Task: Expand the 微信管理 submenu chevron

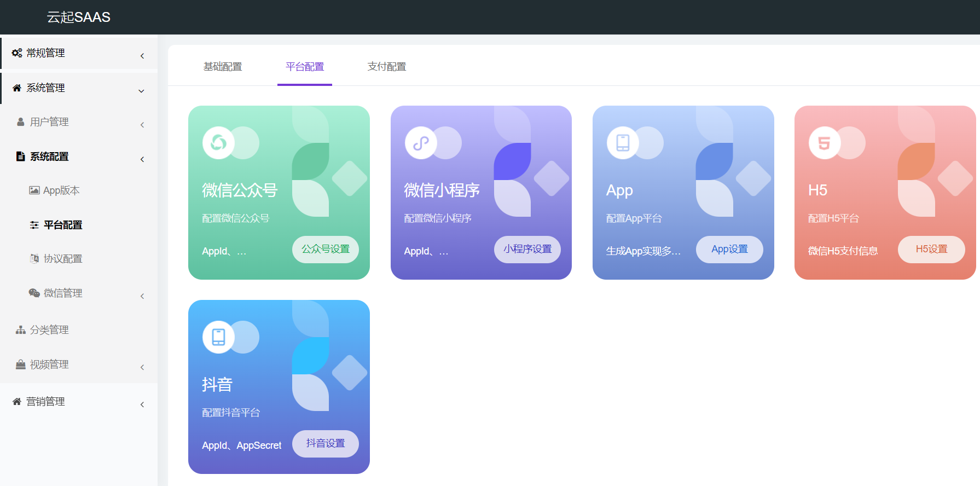Action: click(x=142, y=296)
